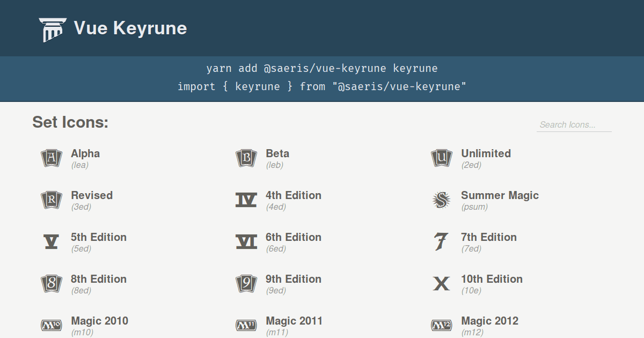Click the Vue Keyrune column logo
Image resolution: width=644 pixels, height=338 pixels.
53,27
